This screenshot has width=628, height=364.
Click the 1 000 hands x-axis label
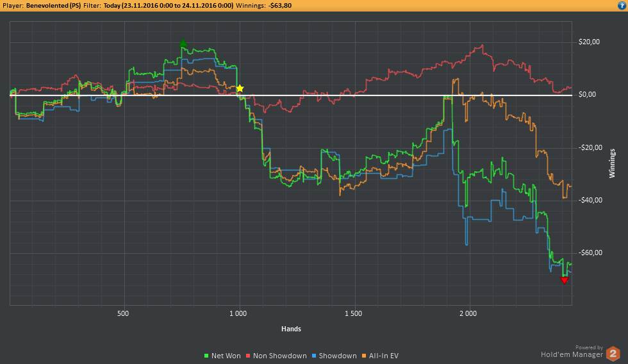click(238, 313)
